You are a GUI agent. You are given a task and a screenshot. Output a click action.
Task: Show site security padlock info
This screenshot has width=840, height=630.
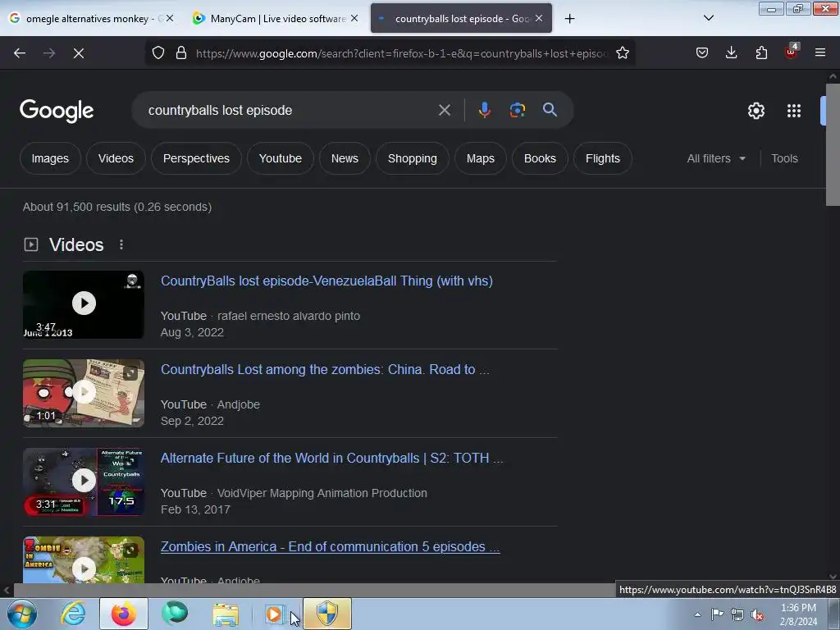181,53
